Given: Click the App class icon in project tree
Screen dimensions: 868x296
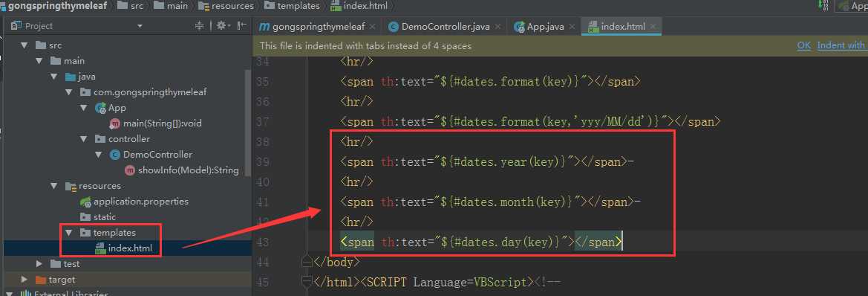Looking at the screenshot, I should pos(101,108).
